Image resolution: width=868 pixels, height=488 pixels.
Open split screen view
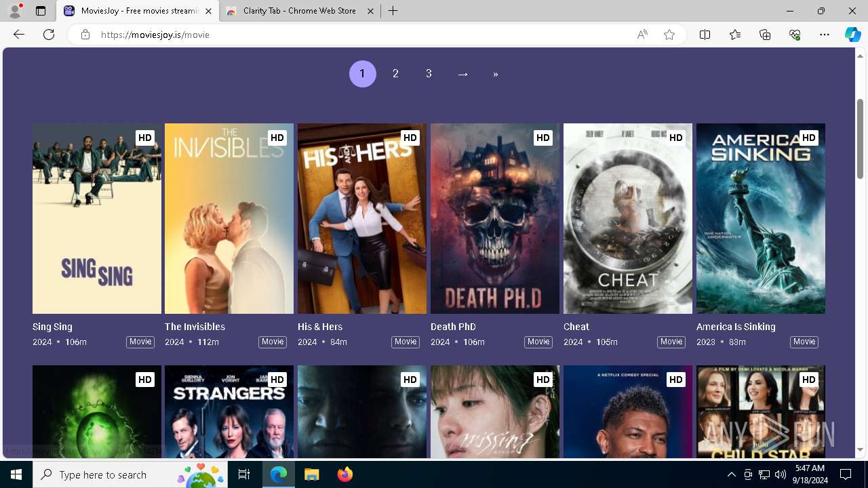click(705, 35)
